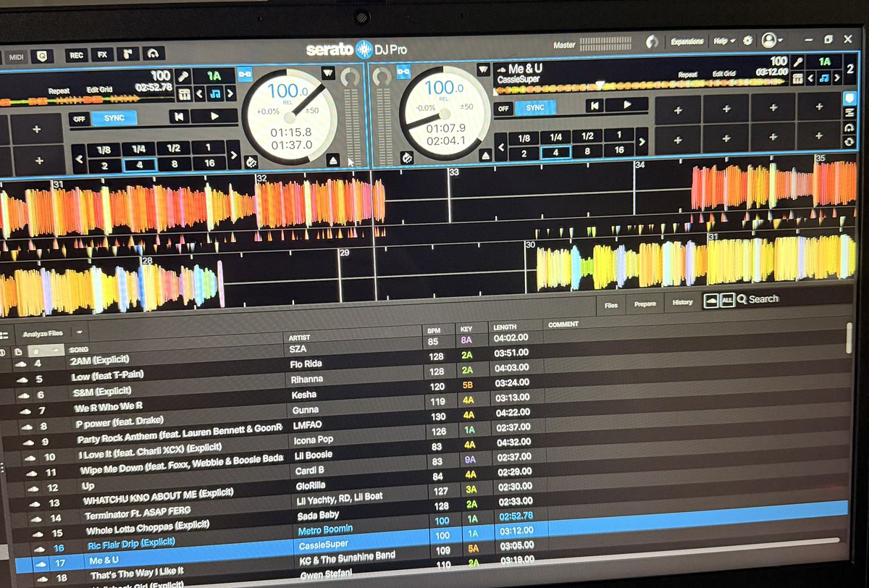Click the right deck microphone censor icon
The image size is (869, 588).
click(x=797, y=62)
